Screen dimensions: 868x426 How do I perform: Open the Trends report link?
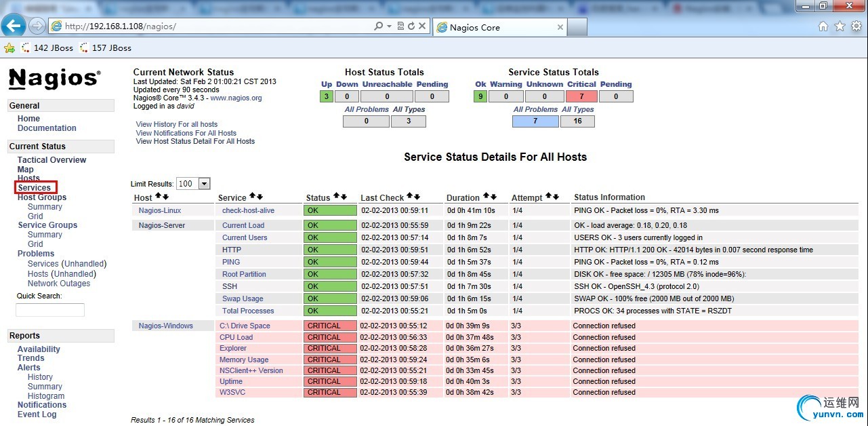(x=31, y=358)
